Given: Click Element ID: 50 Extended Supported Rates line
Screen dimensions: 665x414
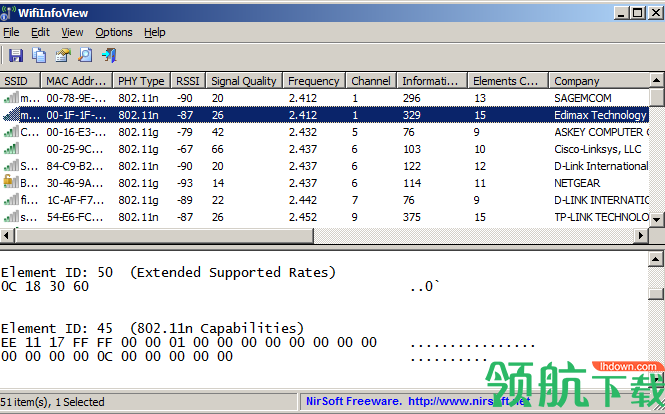Looking at the screenshot, I should tap(168, 272).
